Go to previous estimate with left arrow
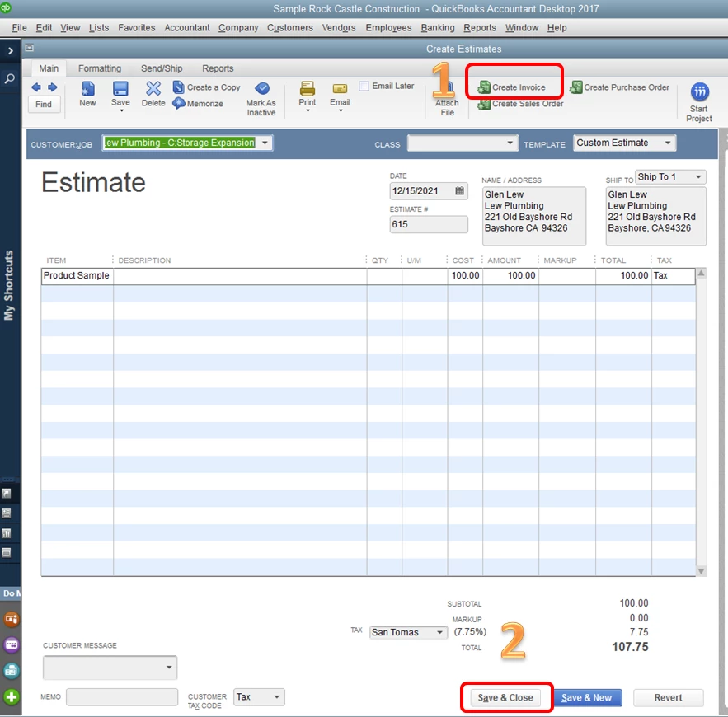This screenshot has width=728, height=717. pos(36,87)
